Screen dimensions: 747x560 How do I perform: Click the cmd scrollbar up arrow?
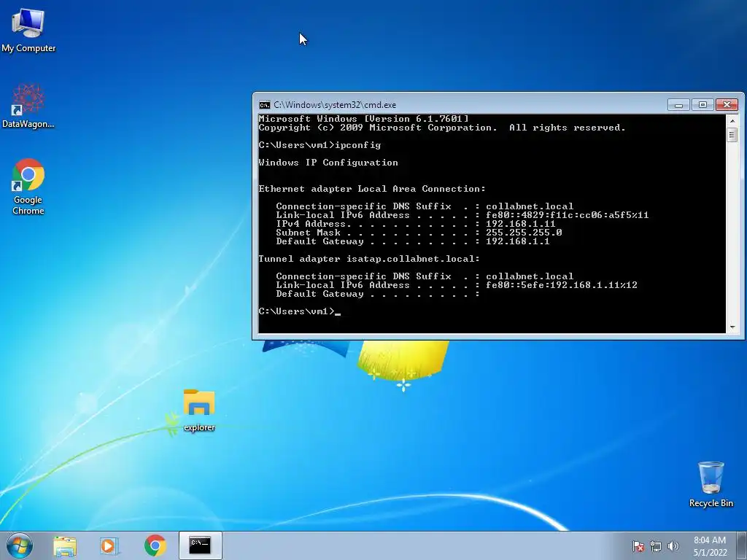click(x=732, y=121)
